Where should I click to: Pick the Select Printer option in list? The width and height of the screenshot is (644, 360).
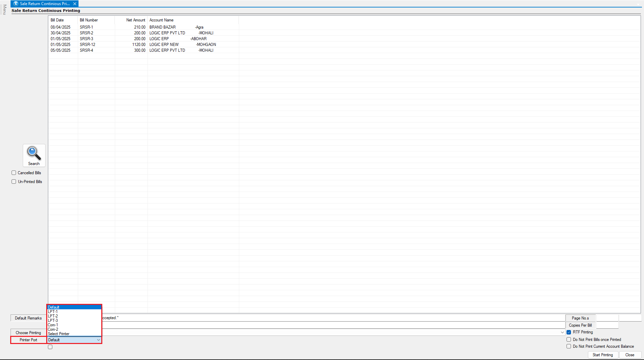(x=58, y=334)
